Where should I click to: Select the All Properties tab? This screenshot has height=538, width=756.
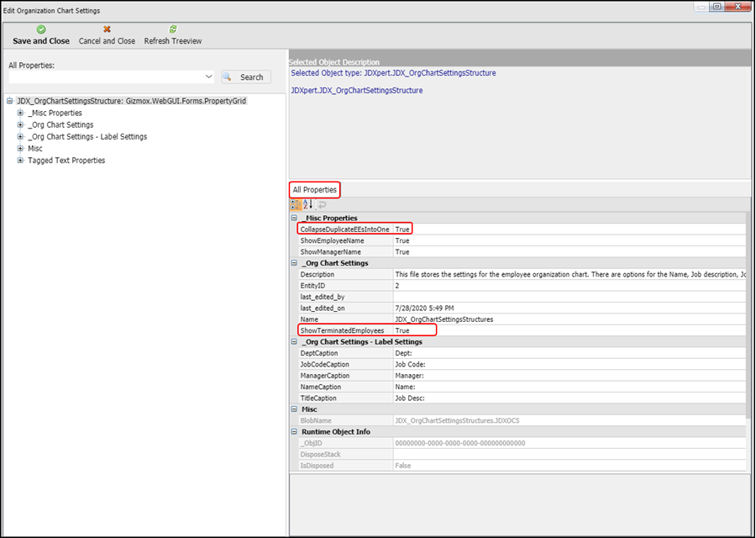tap(314, 190)
